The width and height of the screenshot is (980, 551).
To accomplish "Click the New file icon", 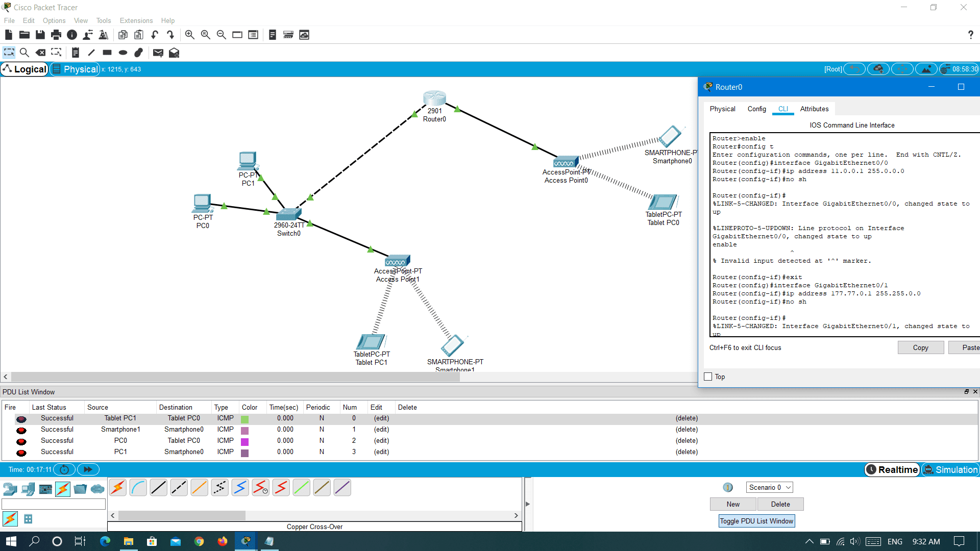I will pos(9,35).
